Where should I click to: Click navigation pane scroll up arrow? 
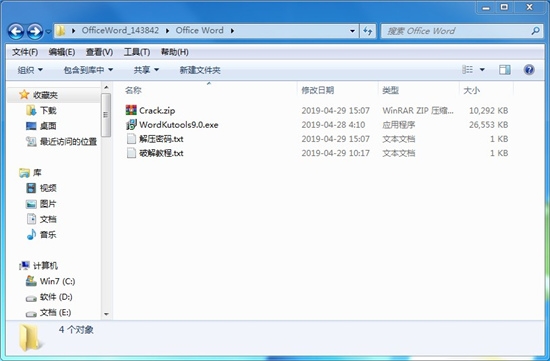click(106, 87)
